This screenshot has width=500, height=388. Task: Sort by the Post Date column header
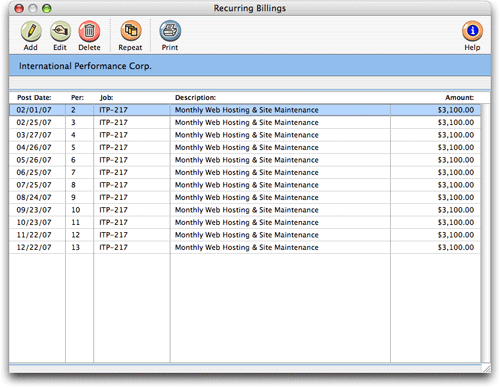pyautogui.click(x=34, y=98)
